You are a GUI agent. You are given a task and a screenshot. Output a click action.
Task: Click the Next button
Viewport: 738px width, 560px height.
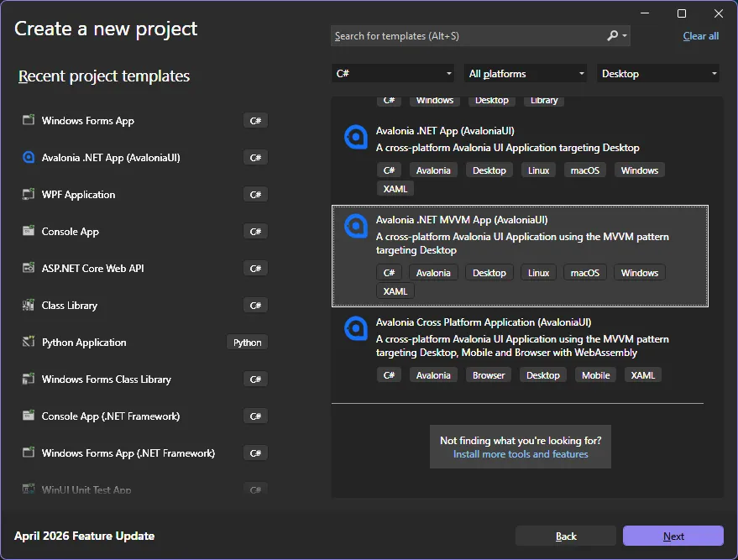click(673, 536)
